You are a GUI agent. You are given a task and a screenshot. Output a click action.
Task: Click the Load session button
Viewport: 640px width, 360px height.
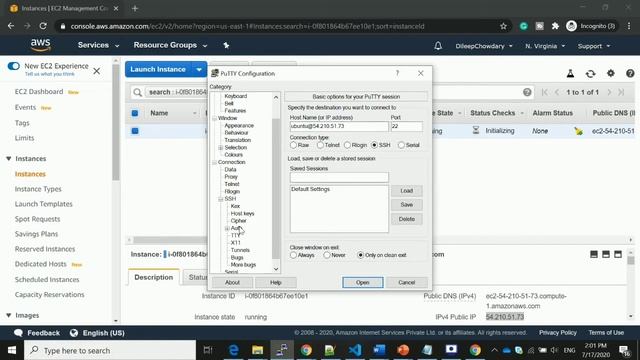(x=407, y=191)
